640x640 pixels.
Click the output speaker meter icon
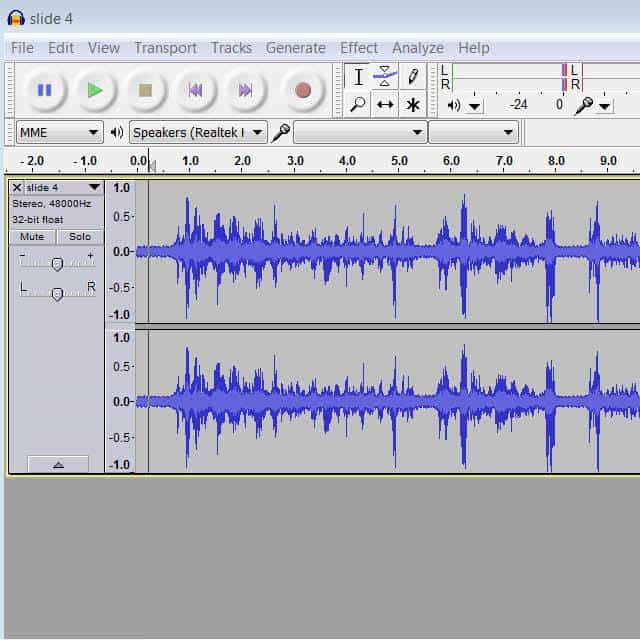point(454,106)
